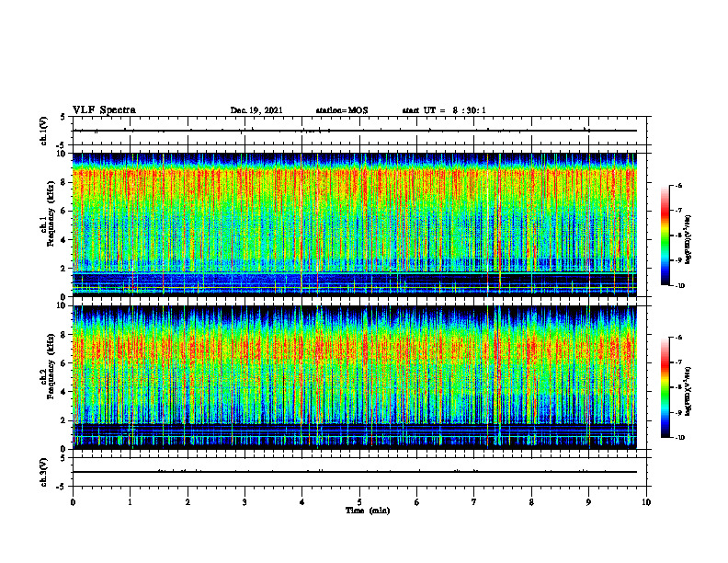The width and height of the screenshot is (728, 563).
Task: Click the "-6" label on ch.2 colorbar
Action: coord(678,338)
